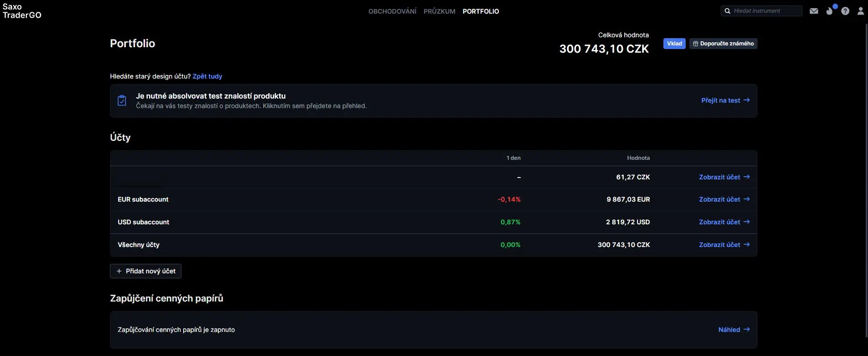868x356 pixels.
Task: Click the Saxo TraderGO logo
Action: [22, 11]
